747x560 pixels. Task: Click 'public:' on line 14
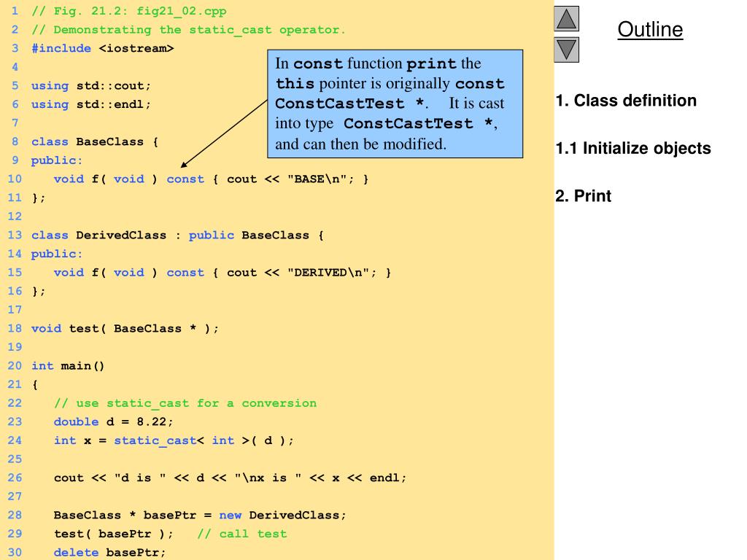tap(57, 254)
